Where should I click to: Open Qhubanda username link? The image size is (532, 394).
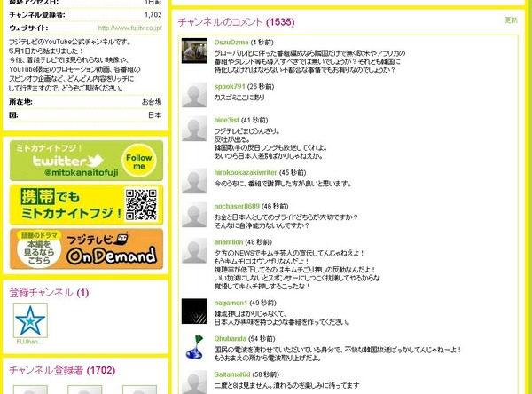click(230, 339)
